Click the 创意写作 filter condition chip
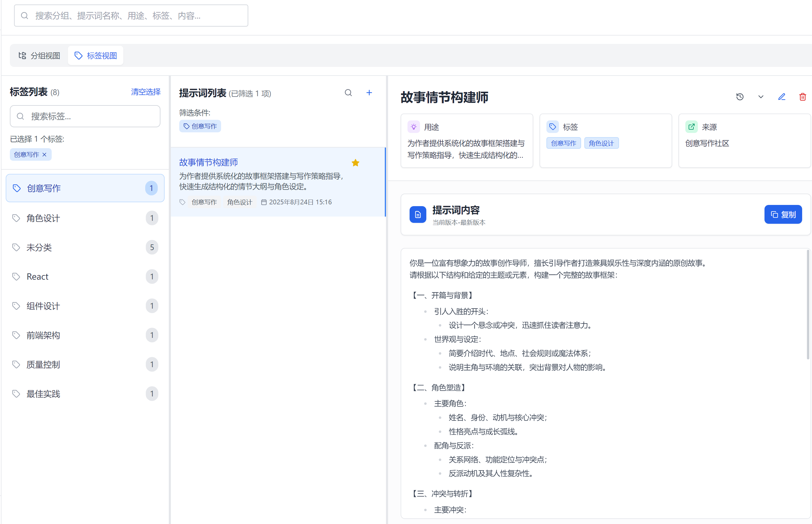 (200, 126)
